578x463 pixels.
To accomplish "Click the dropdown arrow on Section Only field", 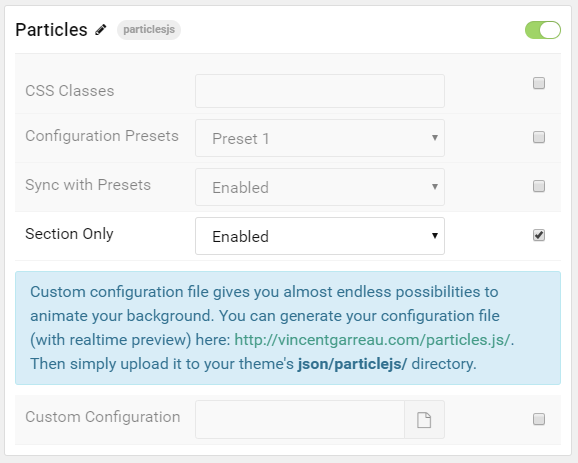I will [x=435, y=236].
